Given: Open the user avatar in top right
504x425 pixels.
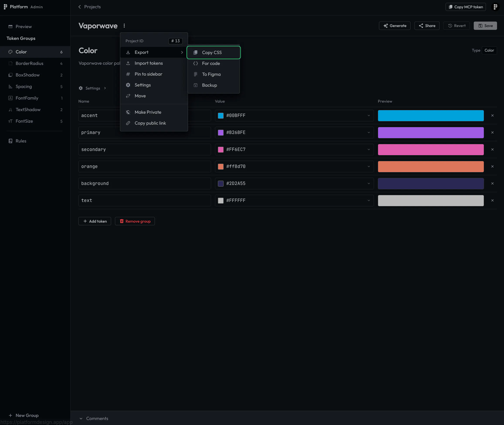Looking at the screenshot, I should [495, 7].
